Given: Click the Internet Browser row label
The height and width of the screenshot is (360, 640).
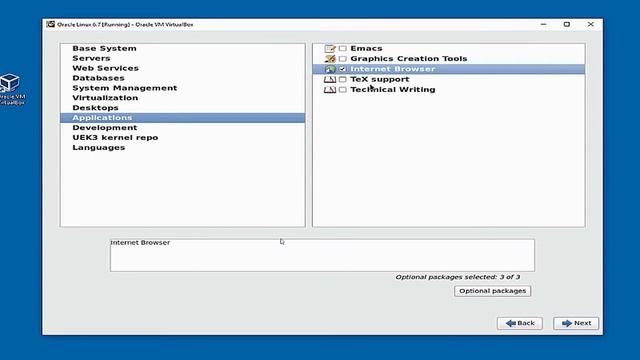Looking at the screenshot, I should tap(393, 69).
